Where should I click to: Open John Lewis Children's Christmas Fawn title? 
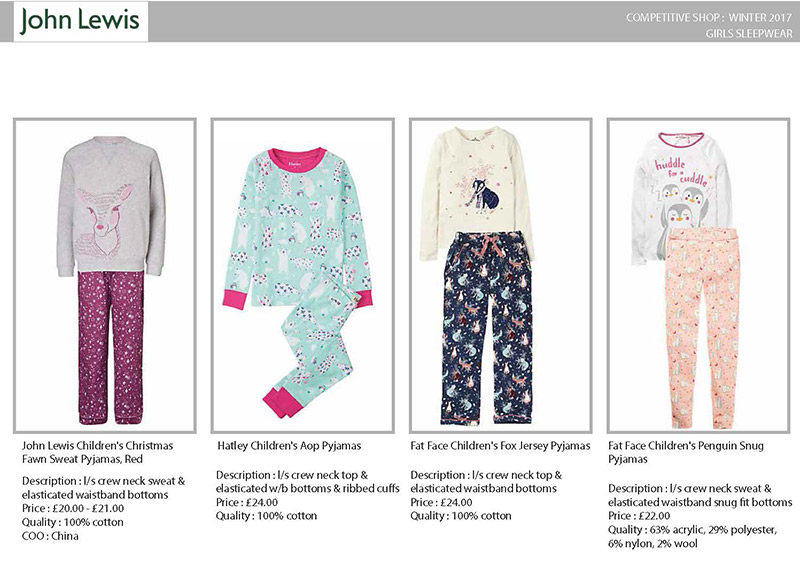point(98,452)
